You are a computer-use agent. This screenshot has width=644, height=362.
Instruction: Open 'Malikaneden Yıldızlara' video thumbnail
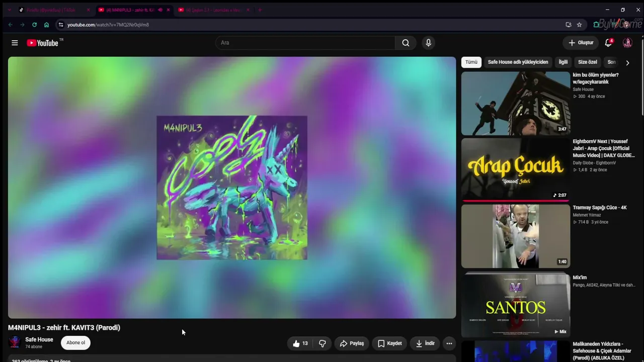click(x=516, y=351)
